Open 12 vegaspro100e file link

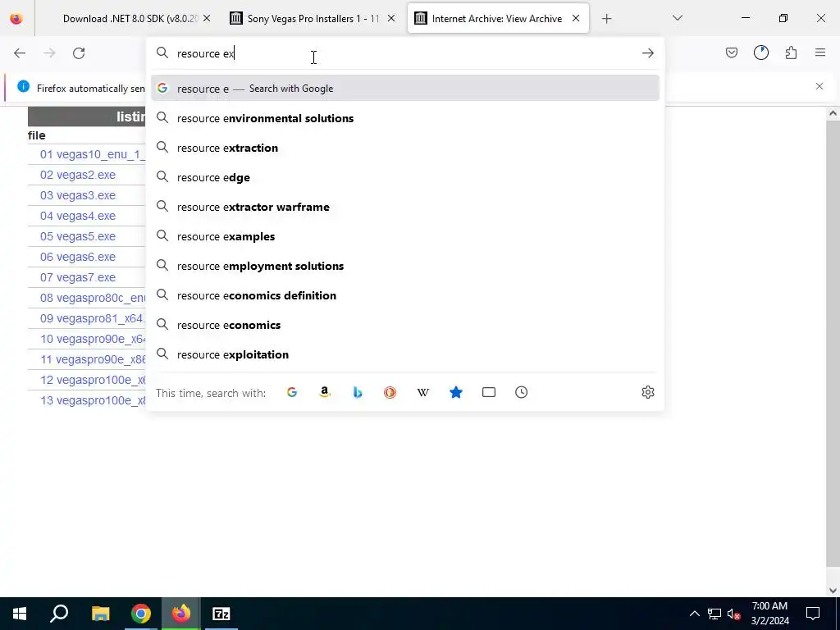click(x=92, y=380)
